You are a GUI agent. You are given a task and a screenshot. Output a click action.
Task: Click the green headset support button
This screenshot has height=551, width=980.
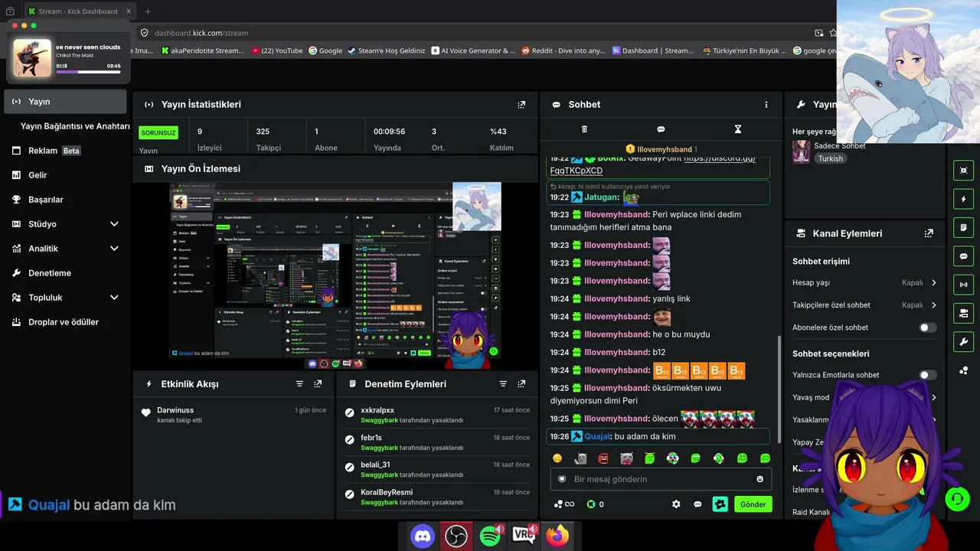click(957, 500)
